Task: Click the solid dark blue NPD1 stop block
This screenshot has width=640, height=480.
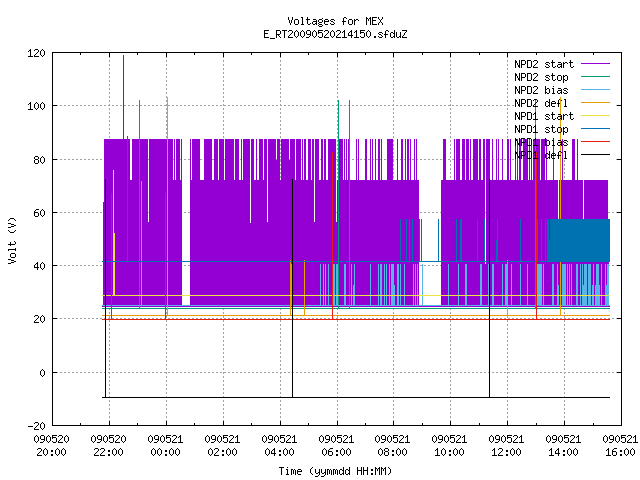Action: click(x=579, y=240)
